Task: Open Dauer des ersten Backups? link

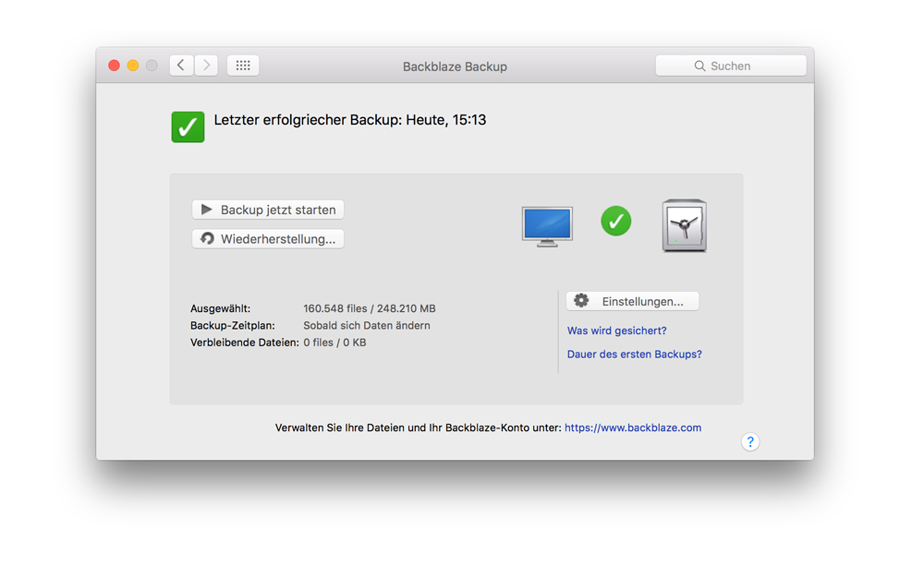Action: [x=634, y=355]
